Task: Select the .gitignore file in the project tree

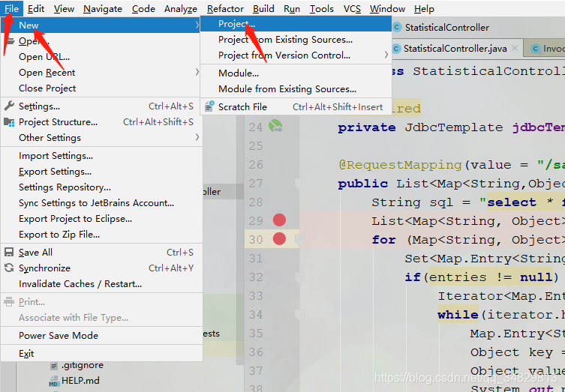Action: point(82,365)
